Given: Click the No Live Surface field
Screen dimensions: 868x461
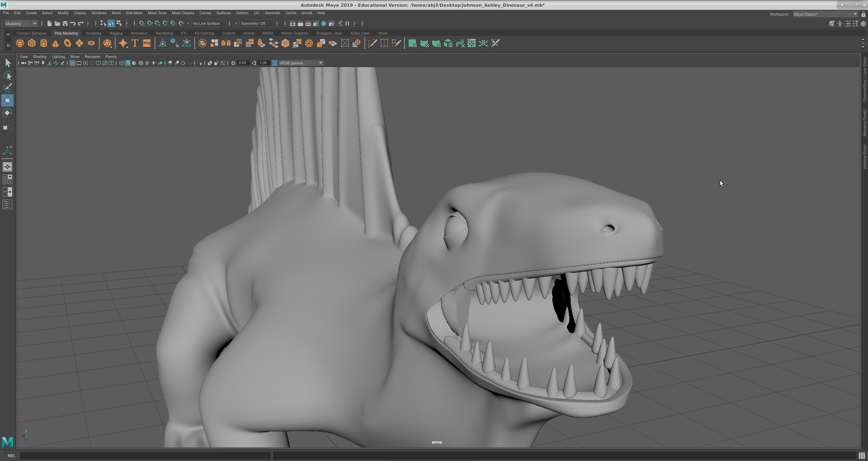Looking at the screenshot, I should tap(208, 23).
